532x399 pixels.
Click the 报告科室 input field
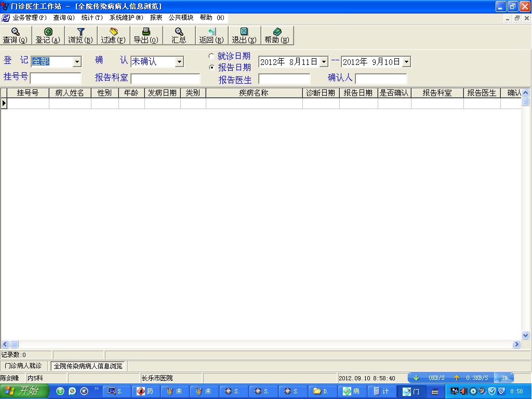click(165, 78)
